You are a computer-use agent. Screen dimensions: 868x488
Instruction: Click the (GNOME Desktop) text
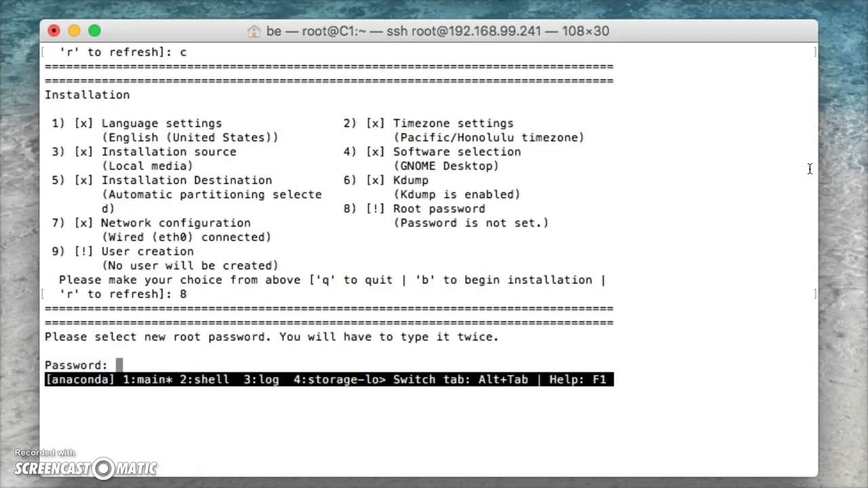[x=446, y=166]
